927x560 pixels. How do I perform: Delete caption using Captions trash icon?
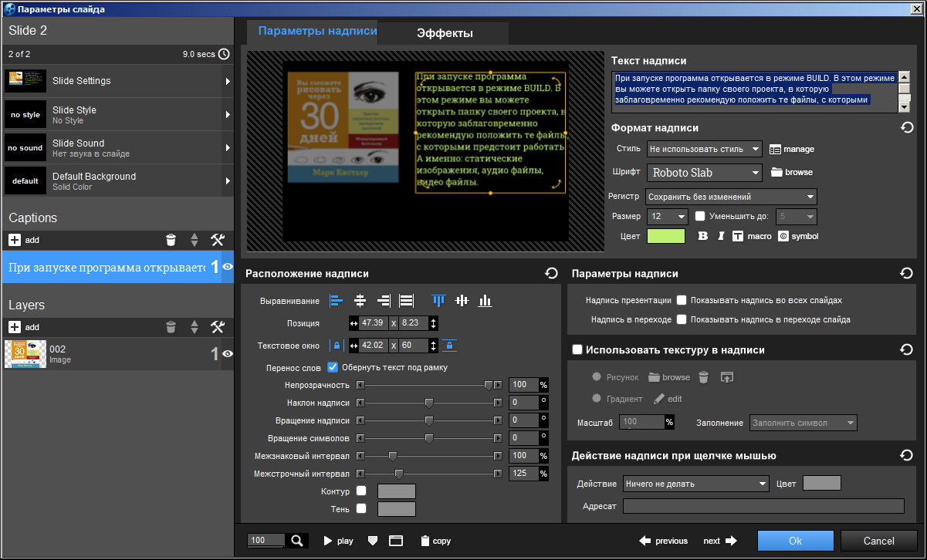[x=171, y=240]
